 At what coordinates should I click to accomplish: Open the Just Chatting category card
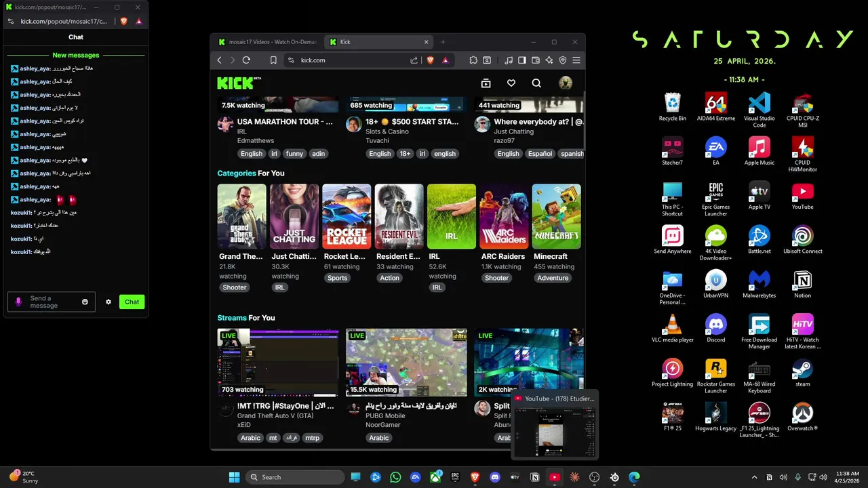point(294,216)
